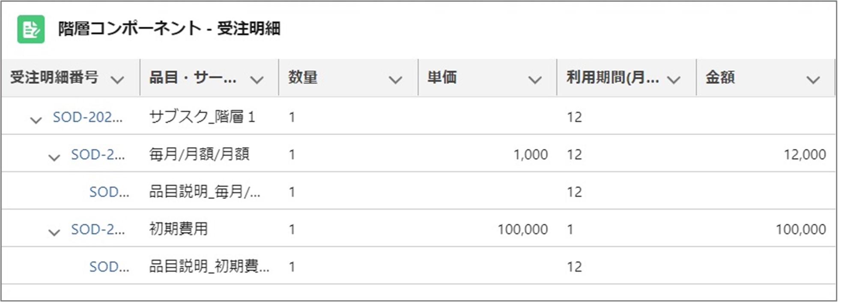This screenshot has width=868, height=304.
Task: Click the 12,000 amount cell
Action: tap(805, 154)
